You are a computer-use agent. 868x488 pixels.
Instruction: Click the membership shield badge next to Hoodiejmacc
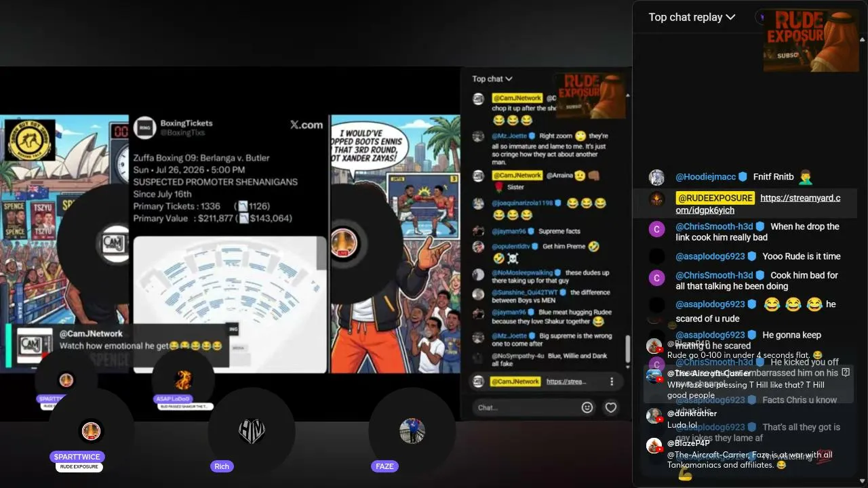[x=743, y=177]
